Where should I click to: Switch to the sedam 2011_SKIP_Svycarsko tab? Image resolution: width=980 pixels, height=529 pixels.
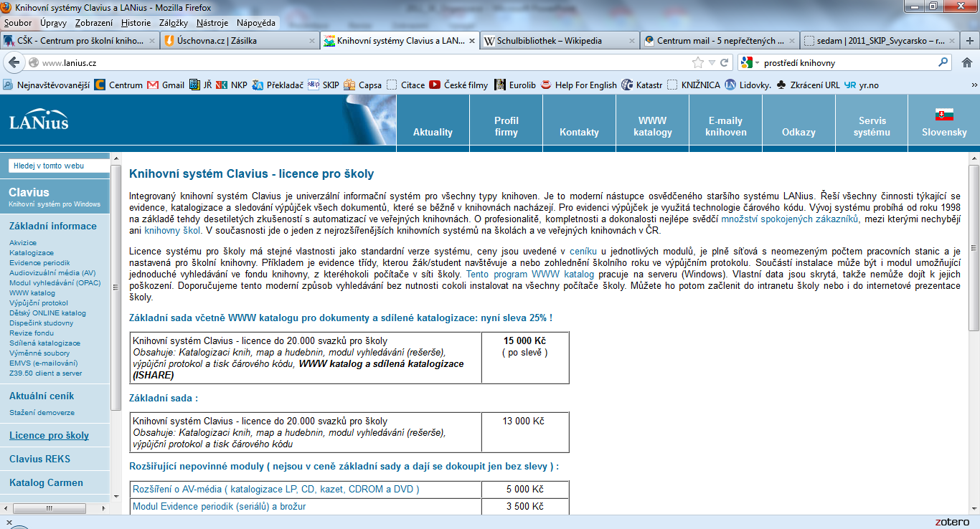pyautogui.click(x=878, y=41)
